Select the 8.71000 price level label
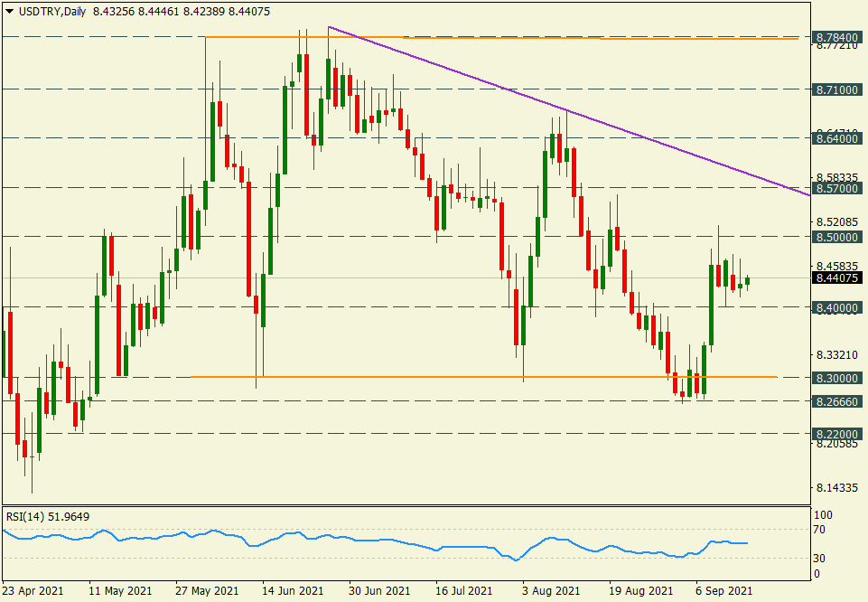This screenshot has height=602, width=868. [837, 89]
